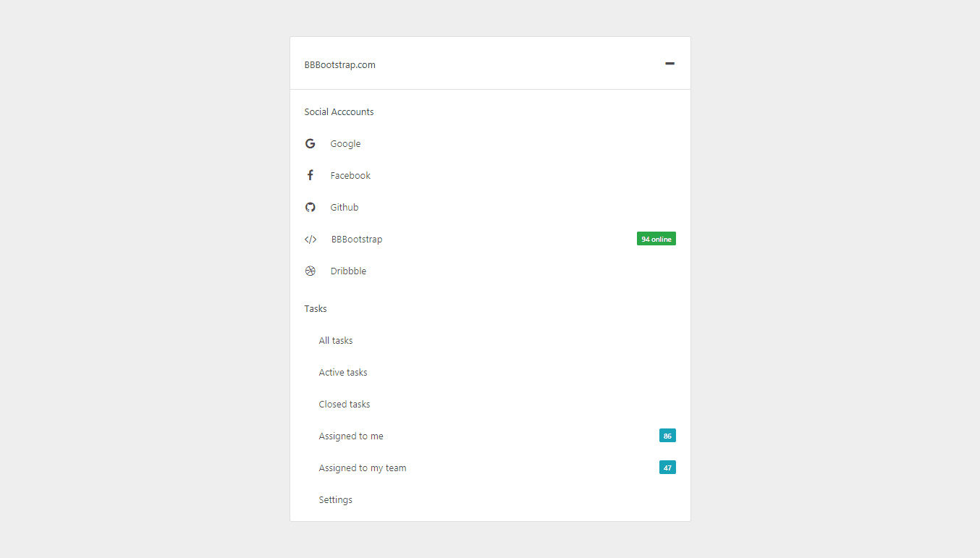
Task: Click the badge showing 86
Action: pos(667,435)
